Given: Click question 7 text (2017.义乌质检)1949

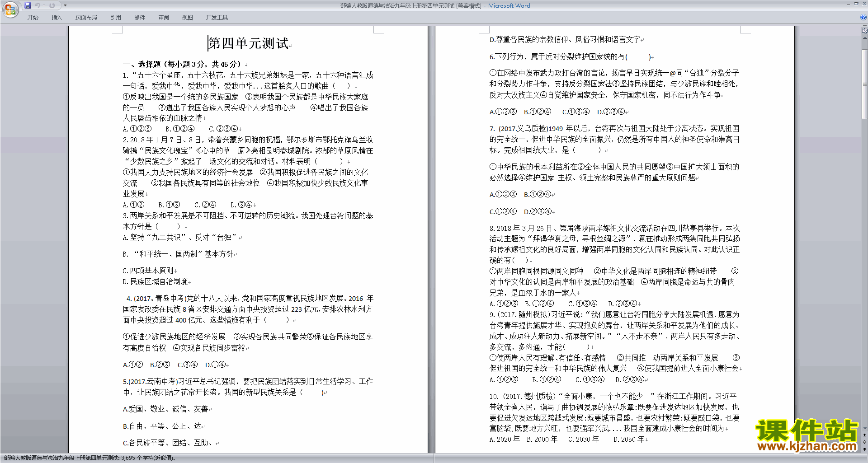Looking at the screenshot, I should [531, 129].
